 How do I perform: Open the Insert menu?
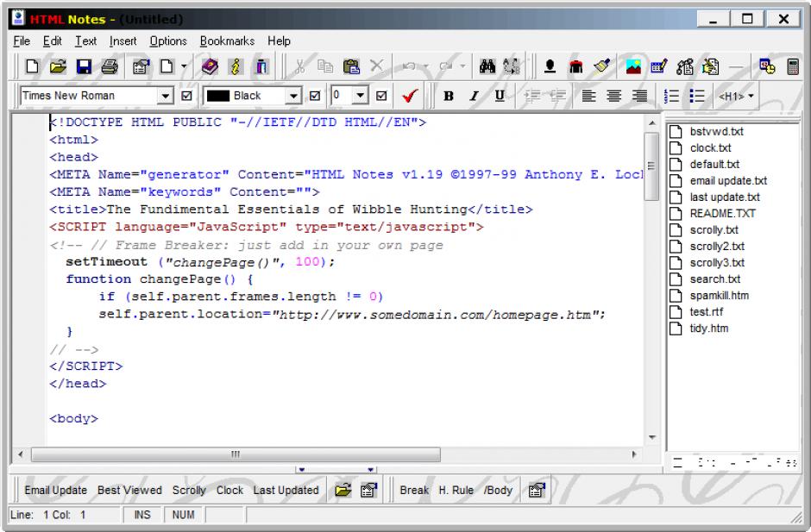(123, 41)
